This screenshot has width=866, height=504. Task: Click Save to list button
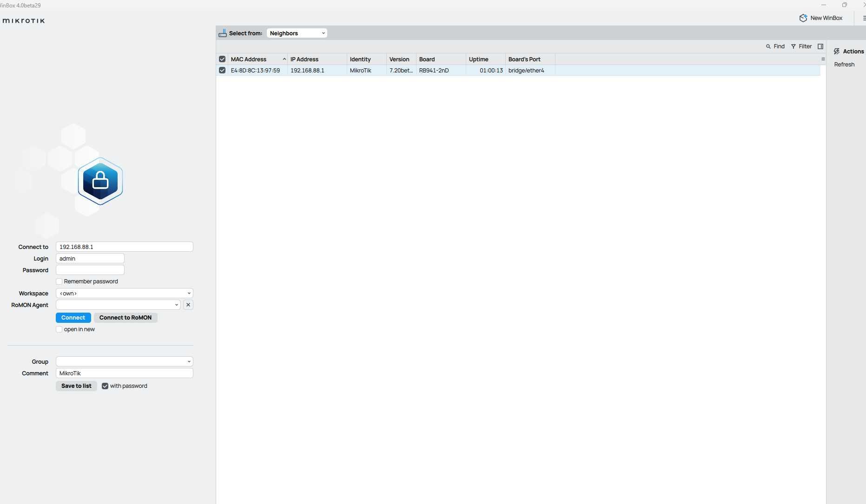tap(76, 386)
